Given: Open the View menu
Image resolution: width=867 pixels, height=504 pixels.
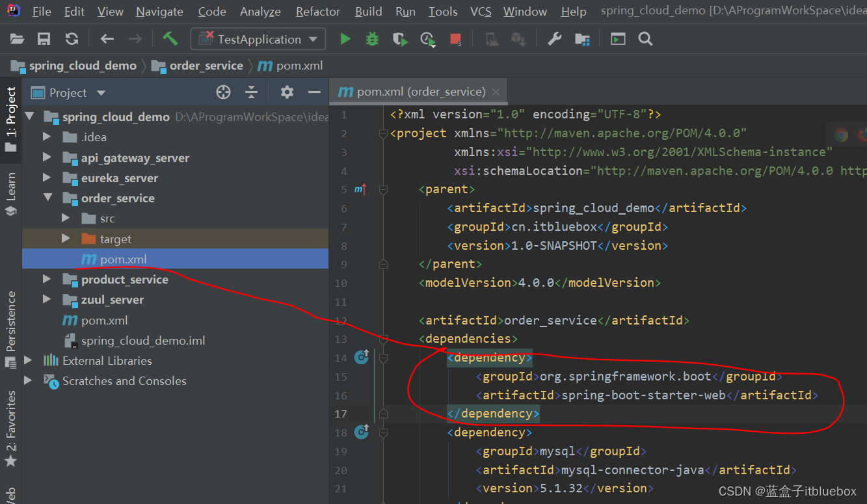Looking at the screenshot, I should point(110,12).
